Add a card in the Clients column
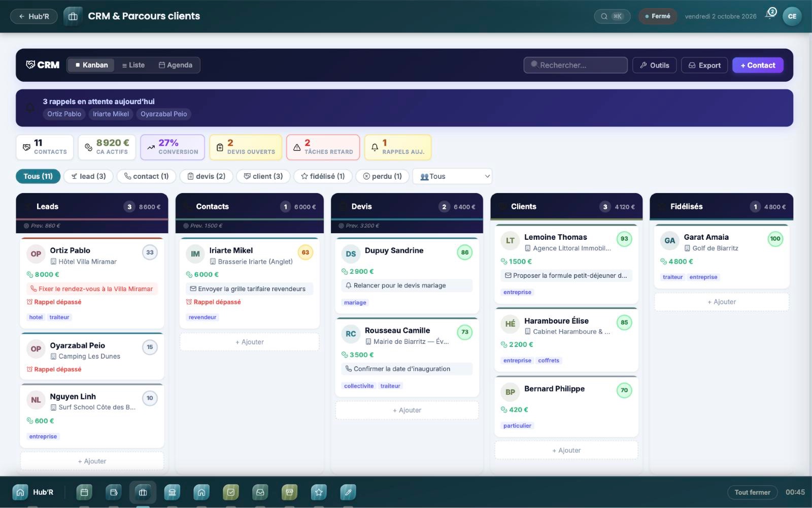 pyautogui.click(x=566, y=450)
